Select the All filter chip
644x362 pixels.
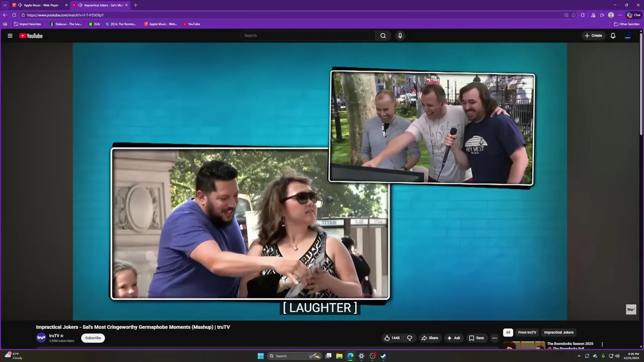point(508,332)
